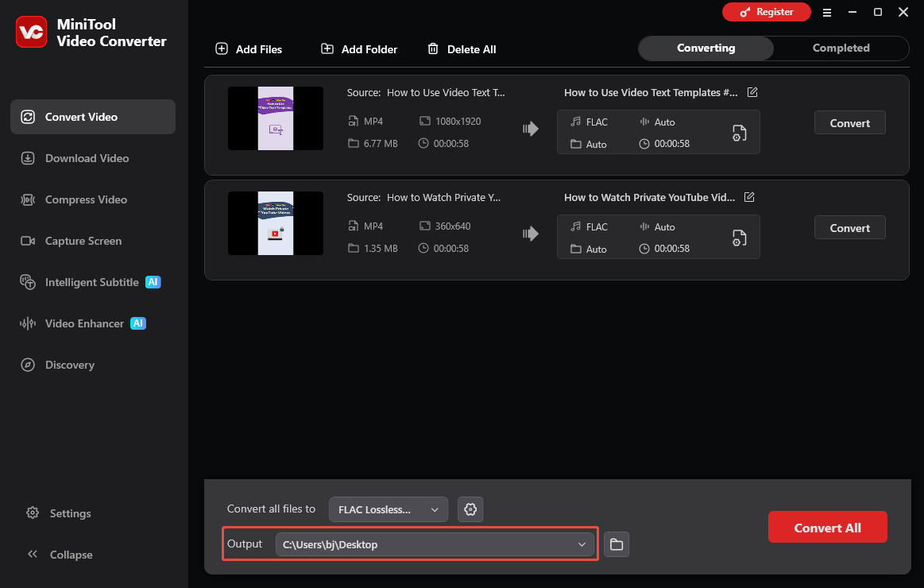Open Compress Video in the sidebar
The height and width of the screenshot is (588, 924).
coord(93,199)
